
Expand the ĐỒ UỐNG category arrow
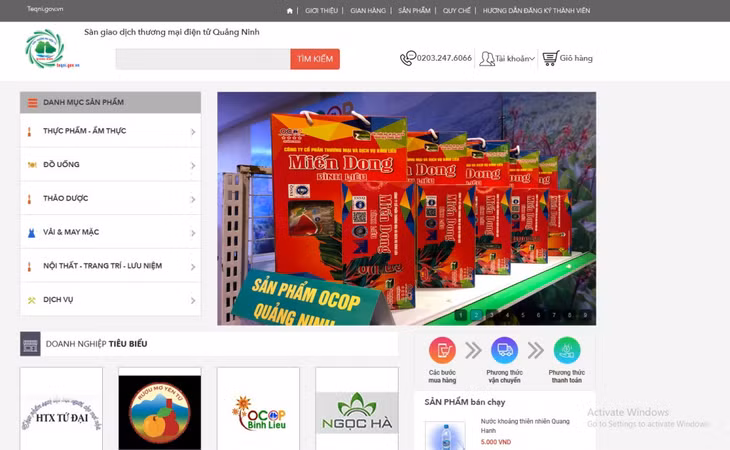point(193,166)
